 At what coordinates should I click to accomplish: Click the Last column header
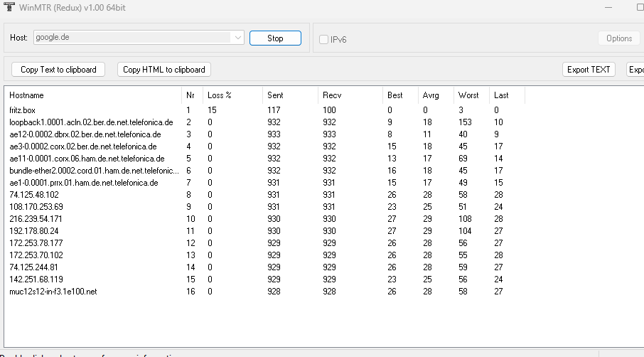point(507,95)
